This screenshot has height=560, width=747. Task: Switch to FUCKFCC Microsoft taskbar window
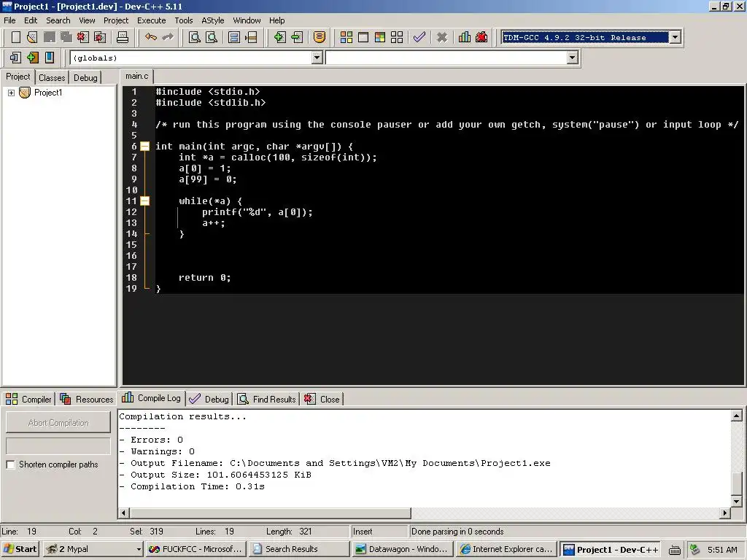click(196, 550)
